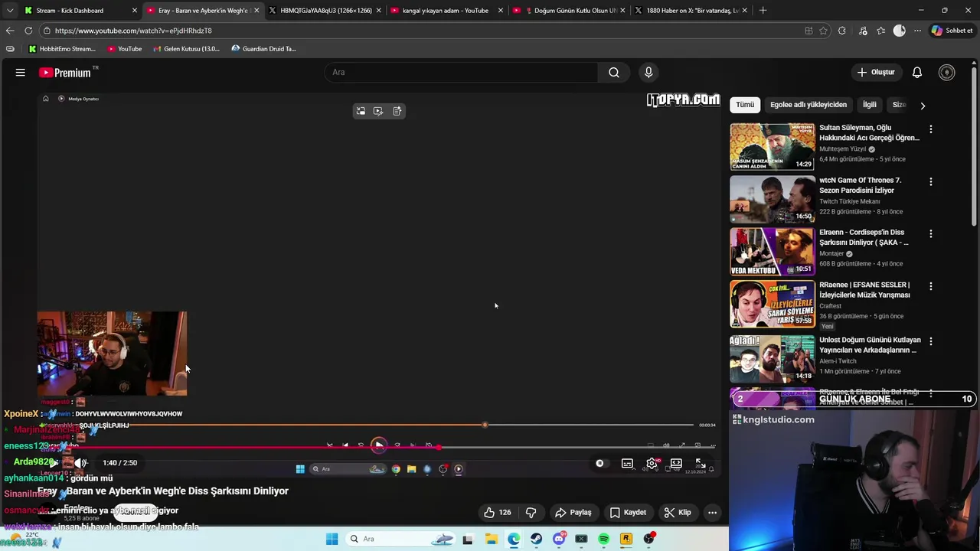Open a new browser tab
This screenshot has width=980, height=551.
tap(763, 11)
